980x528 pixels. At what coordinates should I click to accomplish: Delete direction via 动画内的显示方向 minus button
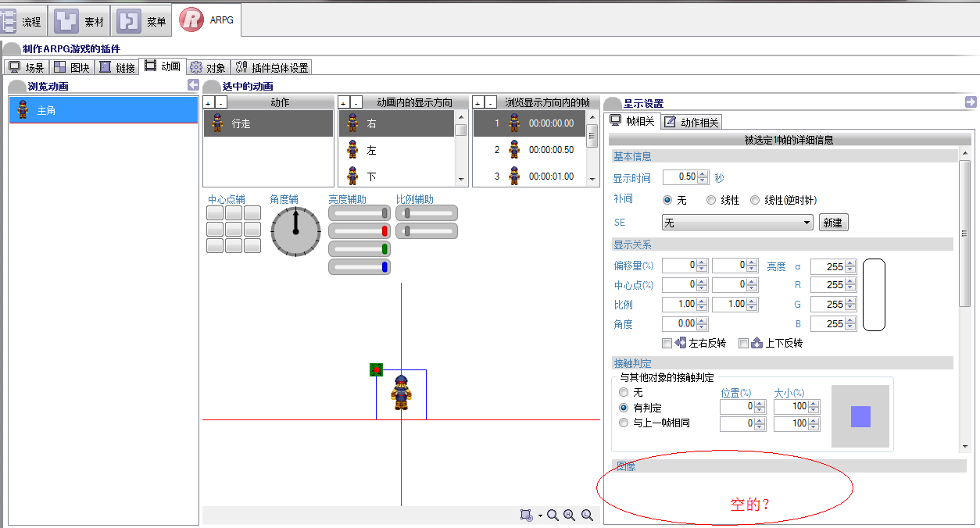[x=356, y=103]
